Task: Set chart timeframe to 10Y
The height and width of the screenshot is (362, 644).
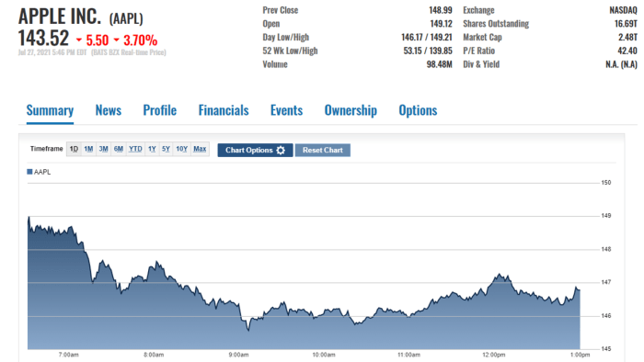Action: point(181,149)
